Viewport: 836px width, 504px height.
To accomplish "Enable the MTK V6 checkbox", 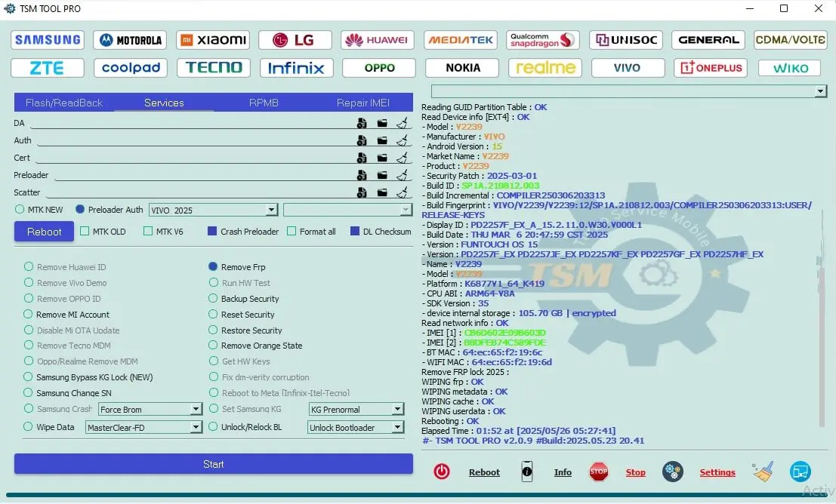I will coord(148,231).
